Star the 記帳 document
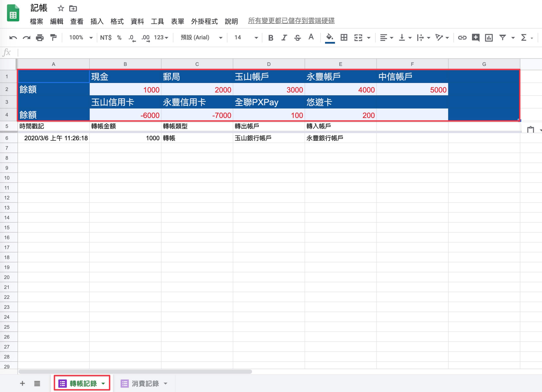 [x=61, y=9]
